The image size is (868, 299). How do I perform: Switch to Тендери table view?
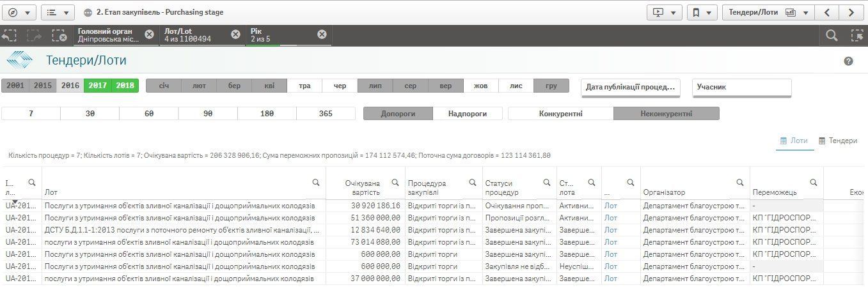pyautogui.click(x=838, y=141)
